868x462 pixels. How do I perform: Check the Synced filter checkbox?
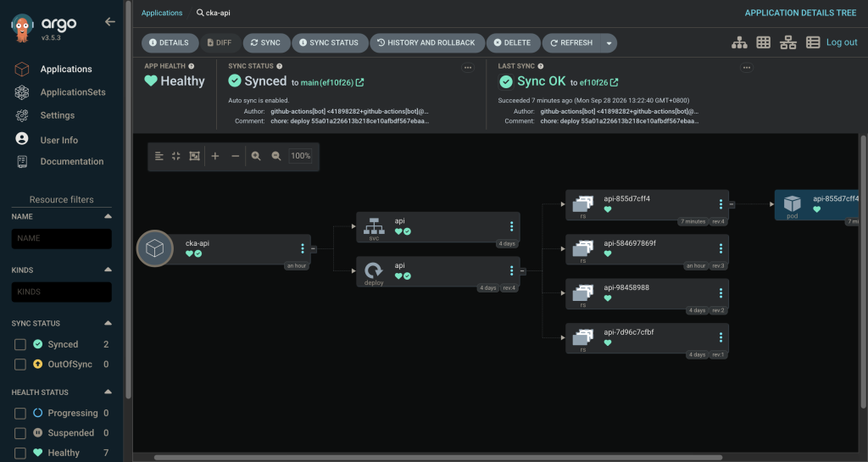point(20,345)
